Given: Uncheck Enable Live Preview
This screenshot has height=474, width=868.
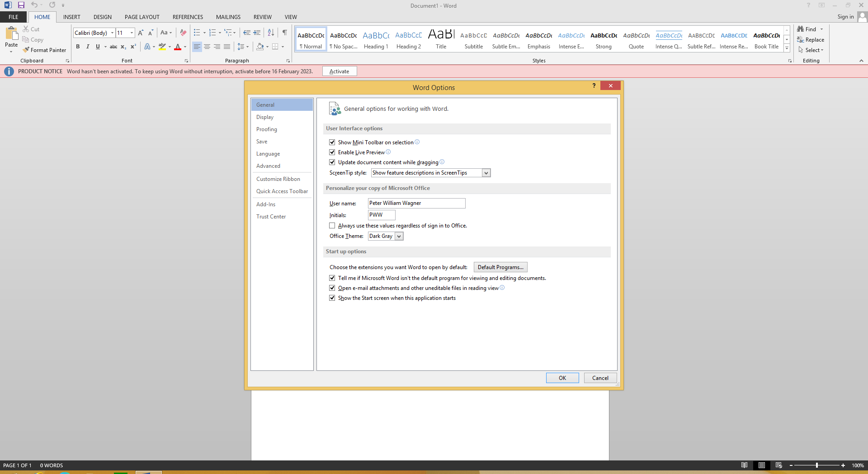Looking at the screenshot, I should coord(332,152).
